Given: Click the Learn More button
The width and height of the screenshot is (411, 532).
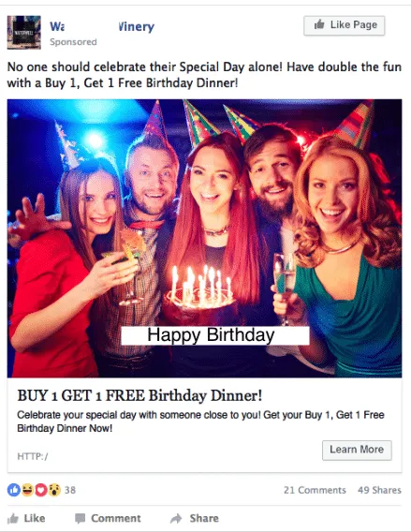Looking at the screenshot, I should click(357, 451).
